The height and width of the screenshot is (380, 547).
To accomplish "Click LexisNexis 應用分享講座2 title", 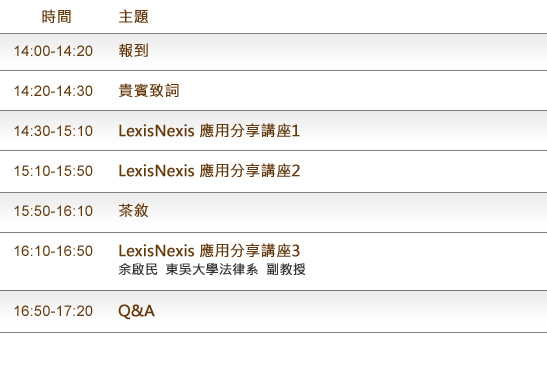I will point(209,171).
